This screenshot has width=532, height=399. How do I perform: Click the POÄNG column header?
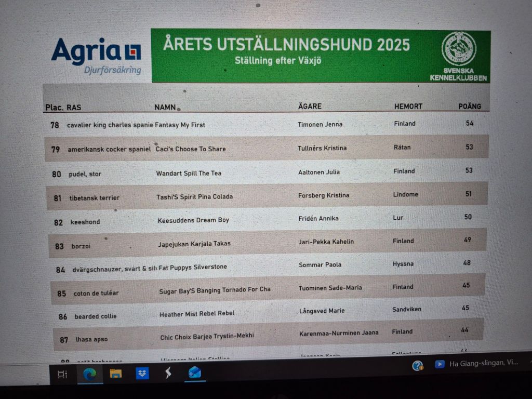pyautogui.click(x=469, y=106)
